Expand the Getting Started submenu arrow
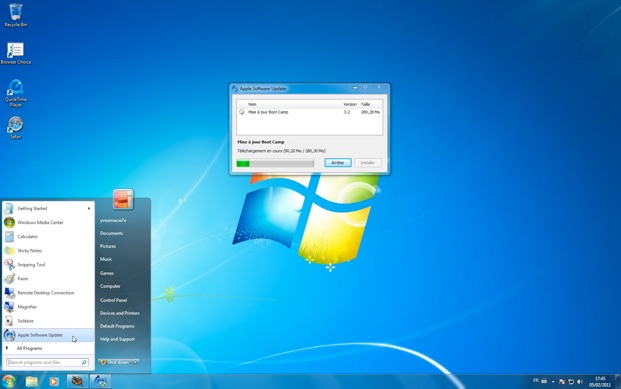This screenshot has width=621, height=389. (x=89, y=208)
